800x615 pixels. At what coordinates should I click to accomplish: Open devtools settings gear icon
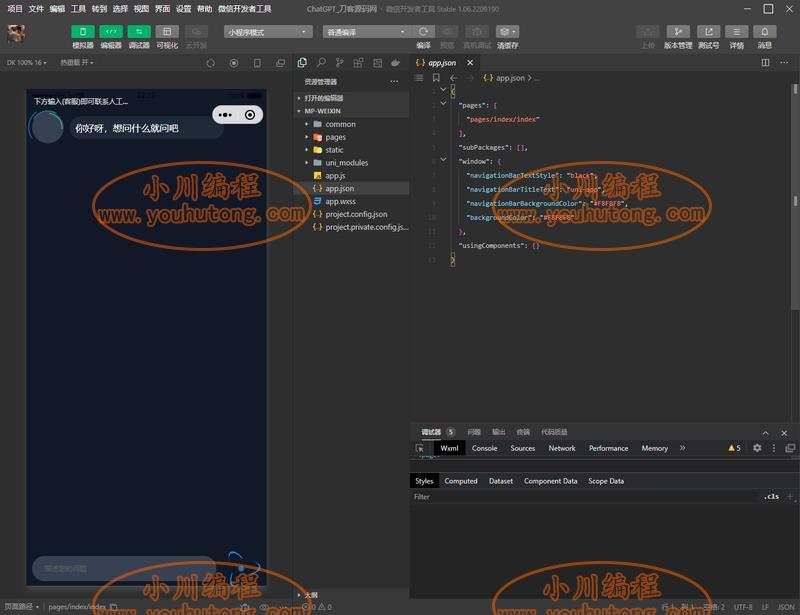pyautogui.click(x=757, y=448)
